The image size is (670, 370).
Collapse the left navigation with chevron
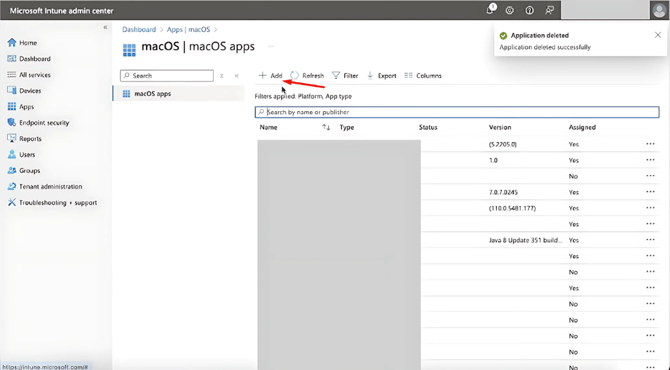coord(105,27)
